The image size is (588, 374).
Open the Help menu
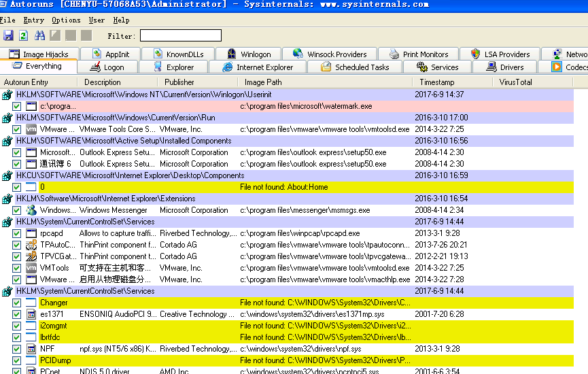tap(121, 20)
